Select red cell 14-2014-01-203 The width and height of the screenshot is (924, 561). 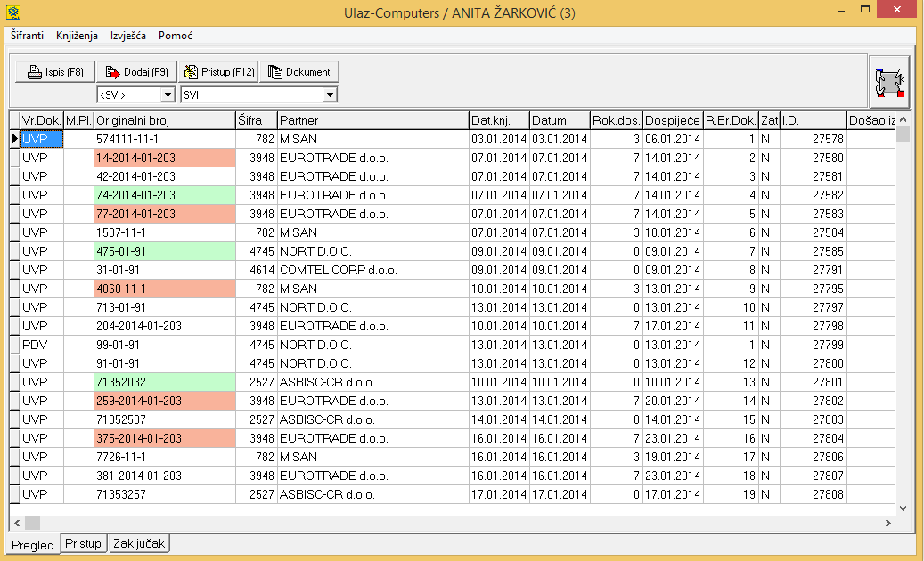[165, 158]
